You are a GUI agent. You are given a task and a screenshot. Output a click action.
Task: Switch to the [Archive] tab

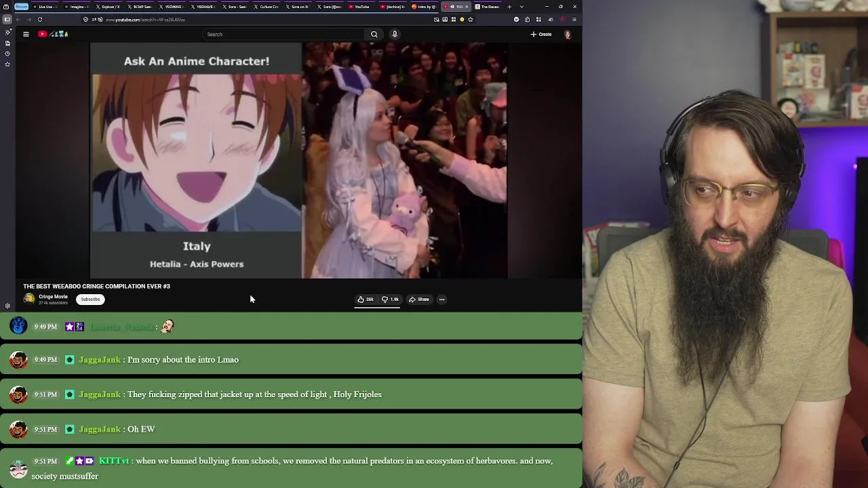pyautogui.click(x=392, y=7)
